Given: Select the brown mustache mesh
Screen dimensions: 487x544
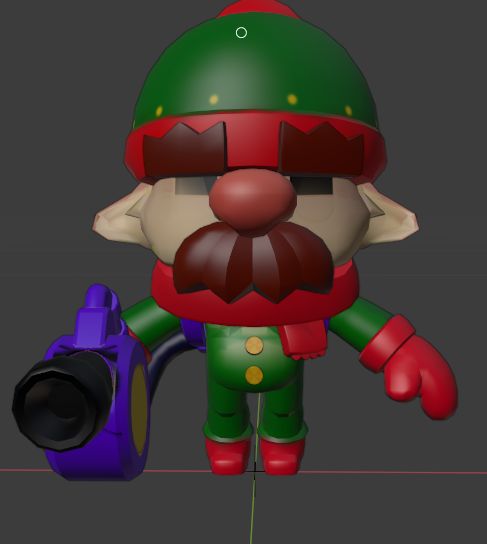Looking at the screenshot, I should coord(253,262).
